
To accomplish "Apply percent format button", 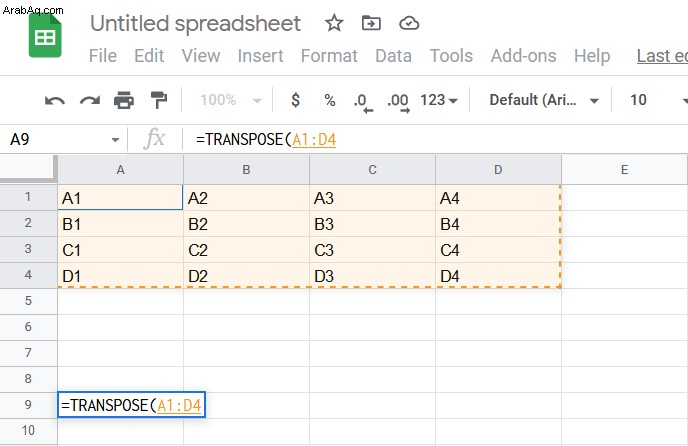I will pyautogui.click(x=330, y=100).
